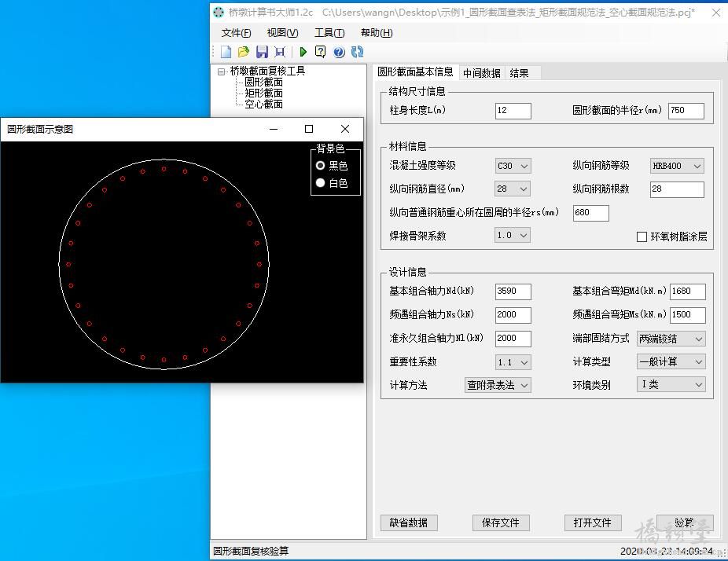Screen dimensions: 728x561
Task: Open the 帮助(H) menu
Action: [x=377, y=33]
